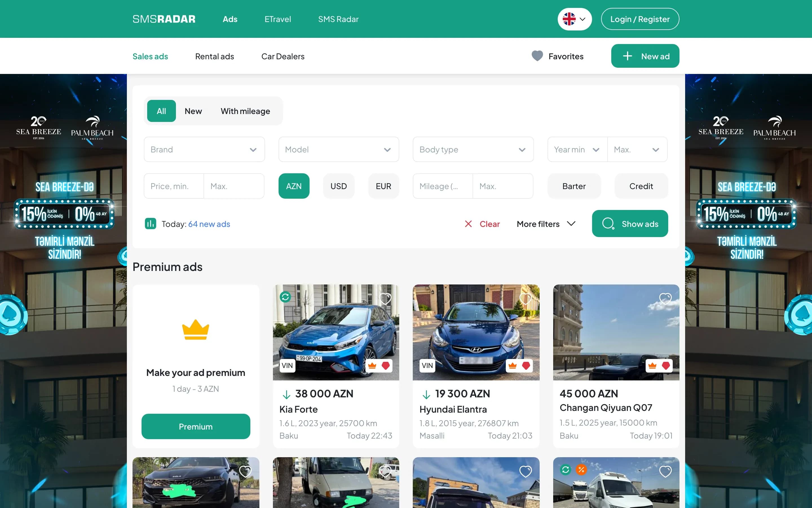This screenshot has height=508, width=812.
Task: Click the green barter icon on white van ad
Action: [x=565, y=469]
